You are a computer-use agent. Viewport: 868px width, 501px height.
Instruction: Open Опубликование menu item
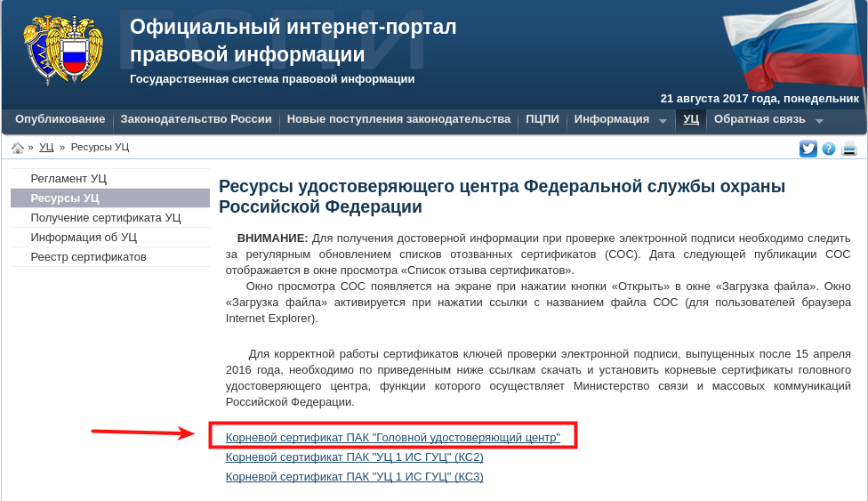tap(60, 119)
